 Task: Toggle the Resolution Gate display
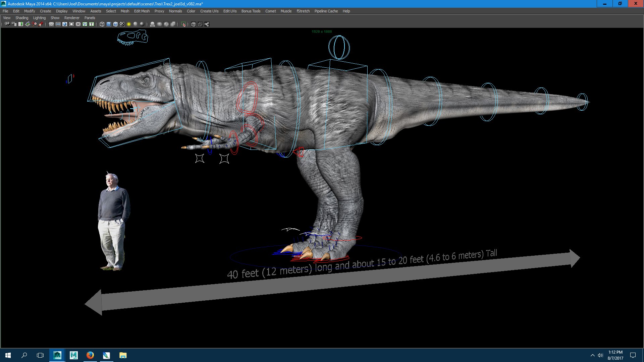[65, 24]
